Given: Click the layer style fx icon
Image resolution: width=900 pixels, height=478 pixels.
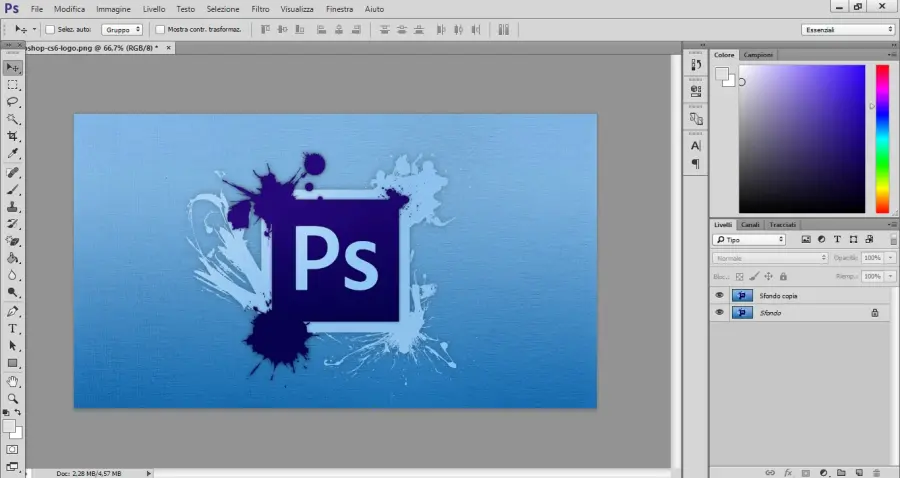Looking at the screenshot, I should point(788,473).
